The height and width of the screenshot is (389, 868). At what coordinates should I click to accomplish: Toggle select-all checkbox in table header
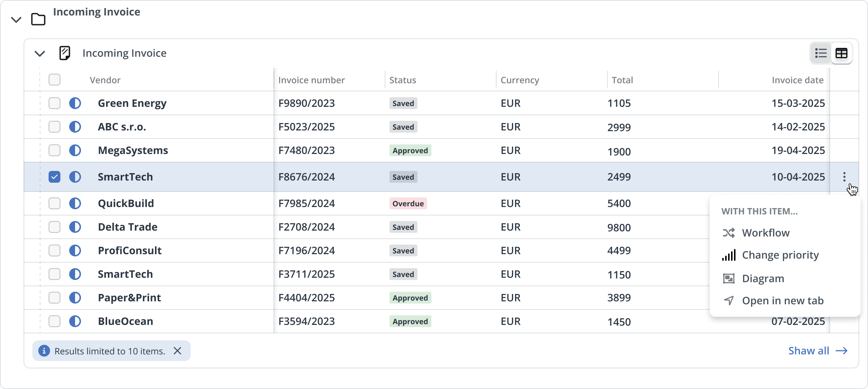54,80
